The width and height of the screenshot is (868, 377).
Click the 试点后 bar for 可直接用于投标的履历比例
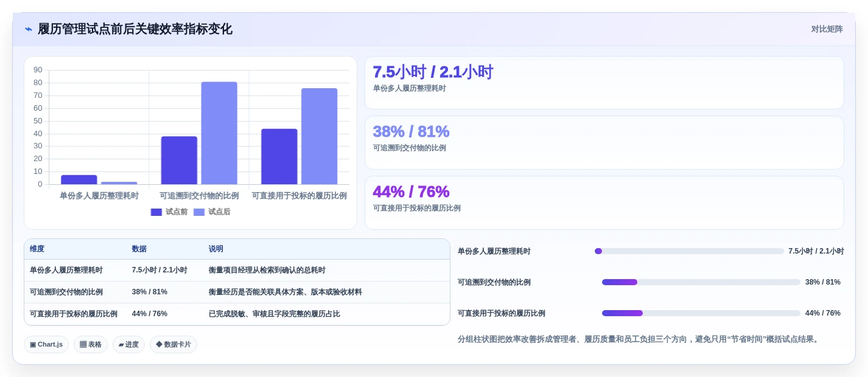[x=319, y=136]
